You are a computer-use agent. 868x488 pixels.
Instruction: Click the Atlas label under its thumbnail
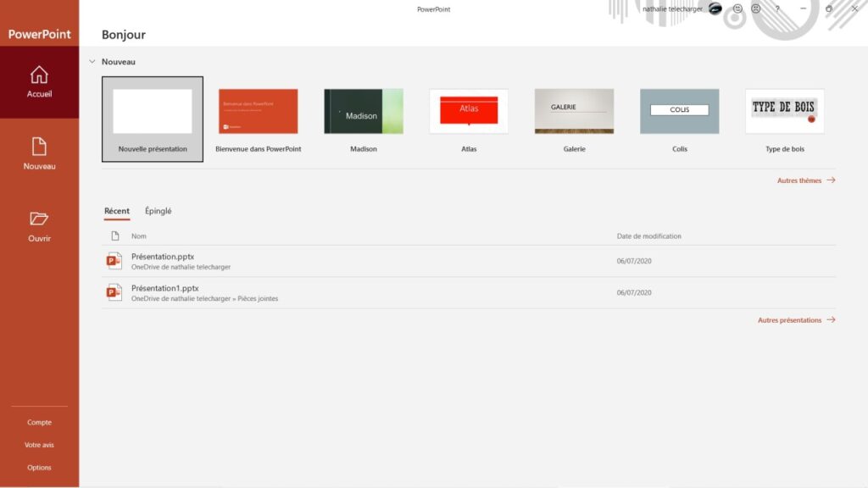coord(469,149)
